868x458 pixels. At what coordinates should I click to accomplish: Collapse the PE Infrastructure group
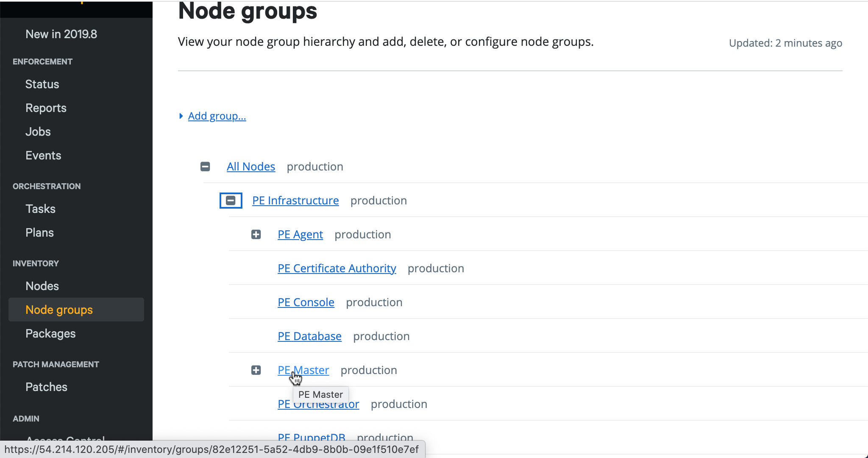pos(231,201)
